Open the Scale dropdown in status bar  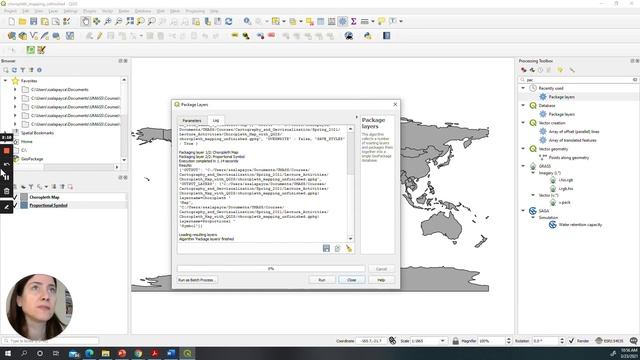click(x=442, y=340)
